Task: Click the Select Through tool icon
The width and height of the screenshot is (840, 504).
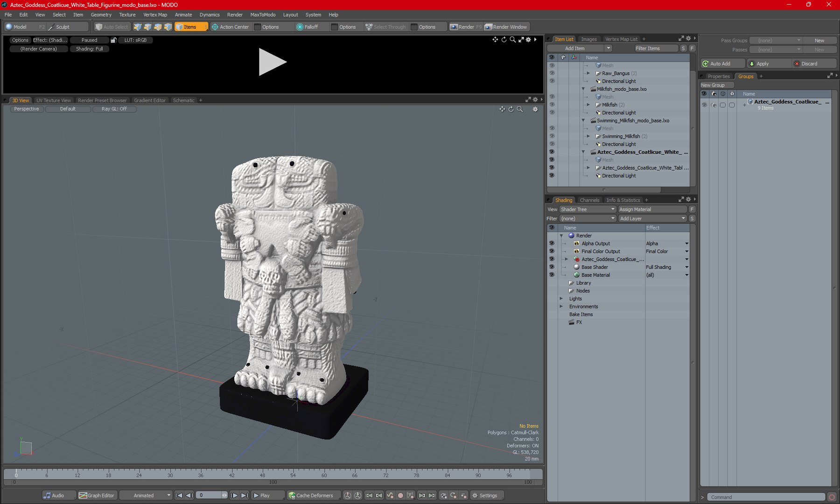Action: tap(369, 27)
